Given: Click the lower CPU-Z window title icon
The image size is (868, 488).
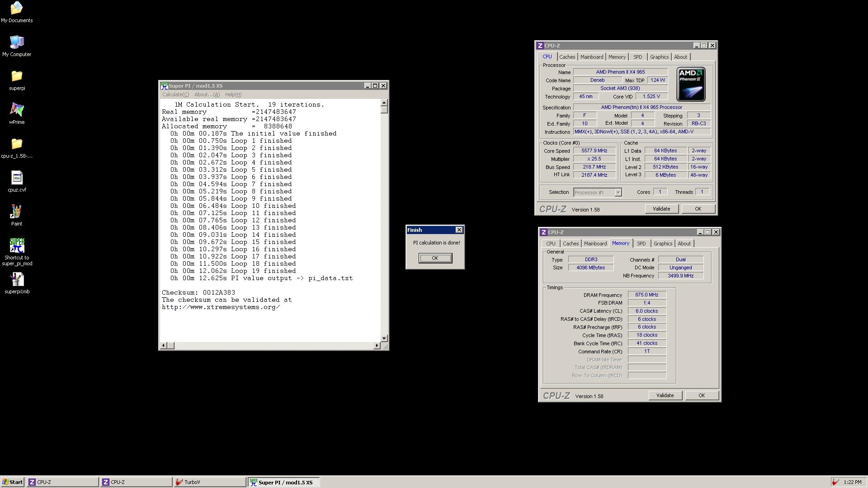Looking at the screenshot, I should click(543, 232).
